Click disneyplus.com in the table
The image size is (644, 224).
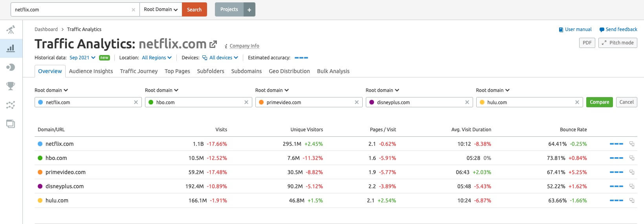tap(64, 186)
